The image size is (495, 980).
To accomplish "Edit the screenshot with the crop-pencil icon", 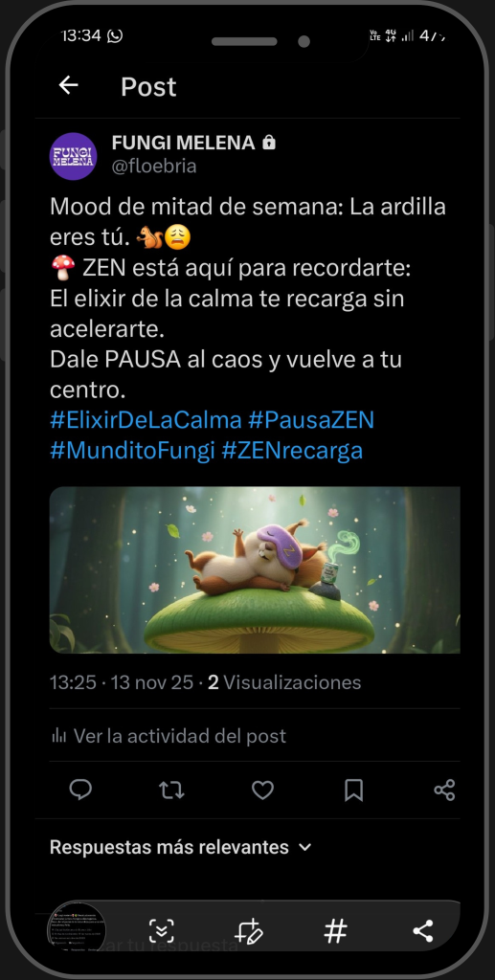I will (249, 931).
